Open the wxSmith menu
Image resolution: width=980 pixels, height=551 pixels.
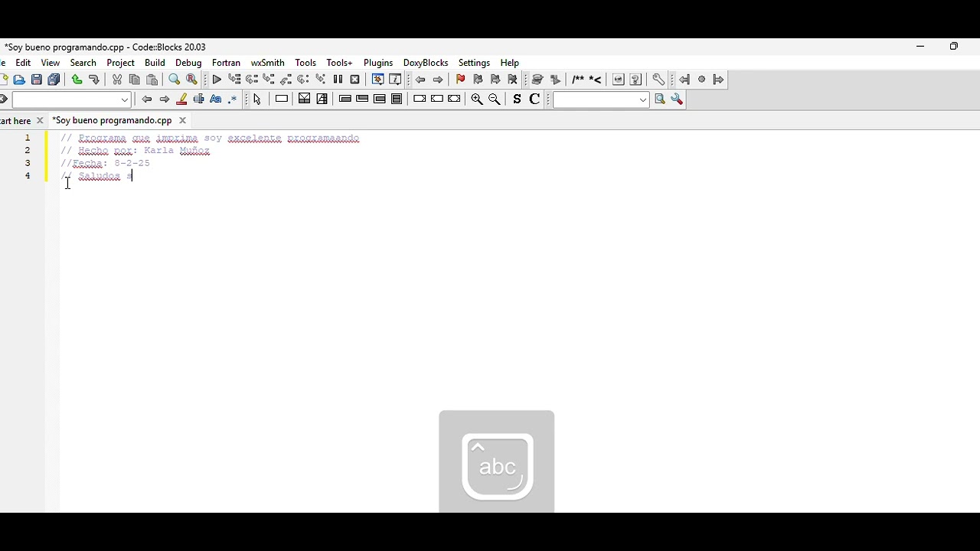click(268, 63)
